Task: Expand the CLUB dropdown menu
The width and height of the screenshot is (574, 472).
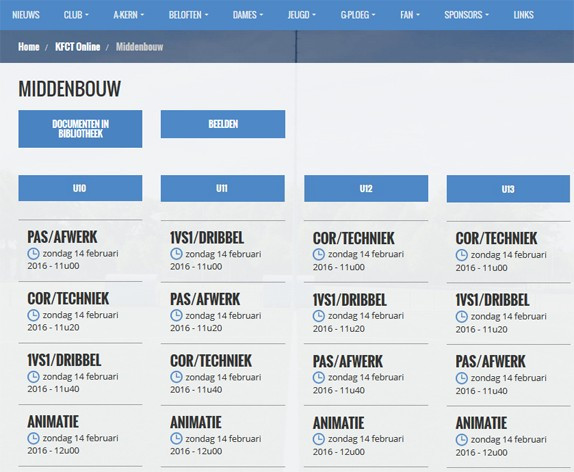Action: [x=76, y=15]
